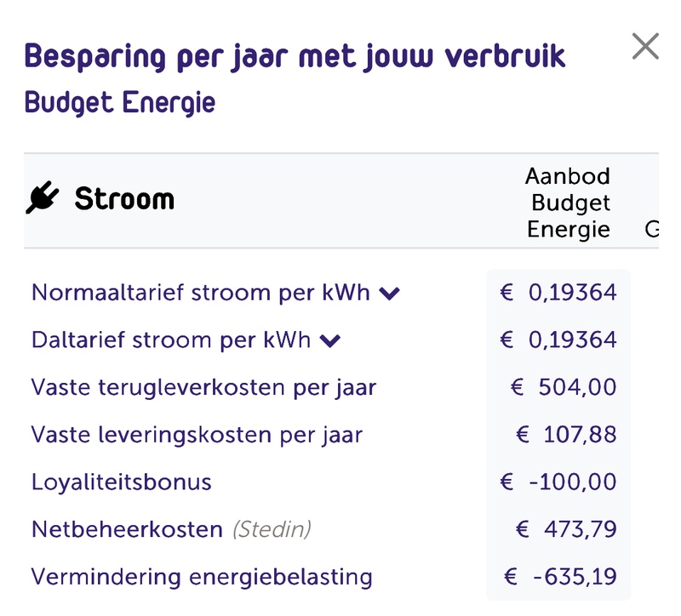
Task: Click the Netbeheerkosten label
Action: pyautogui.click(x=127, y=530)
